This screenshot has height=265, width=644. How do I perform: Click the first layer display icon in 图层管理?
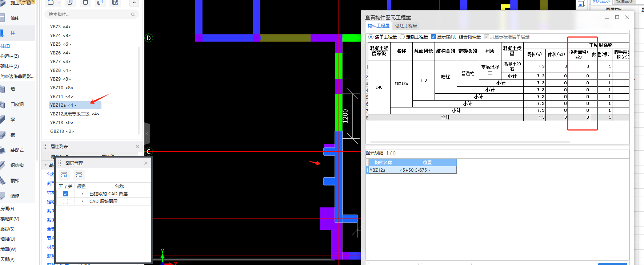[x=64, y=175]
